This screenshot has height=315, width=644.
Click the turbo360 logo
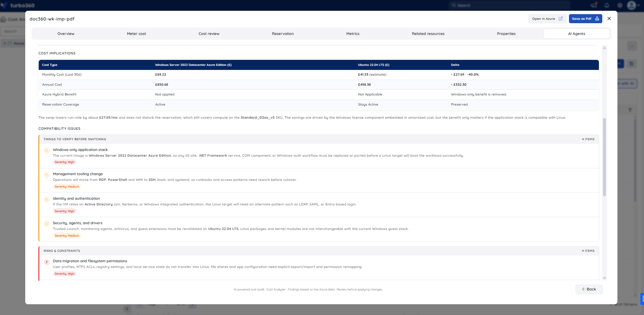pyautogui.click(x=18, y=5)
